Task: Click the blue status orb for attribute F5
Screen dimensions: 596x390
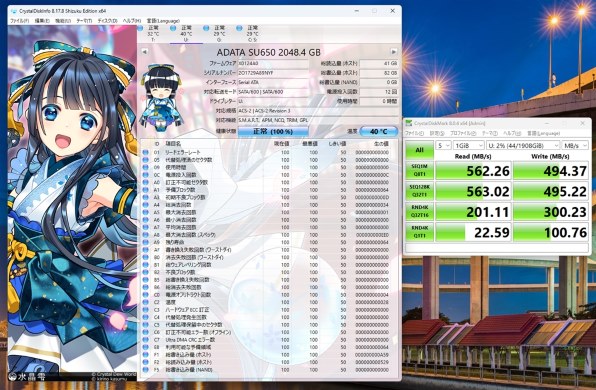Action: pos(145,369)
